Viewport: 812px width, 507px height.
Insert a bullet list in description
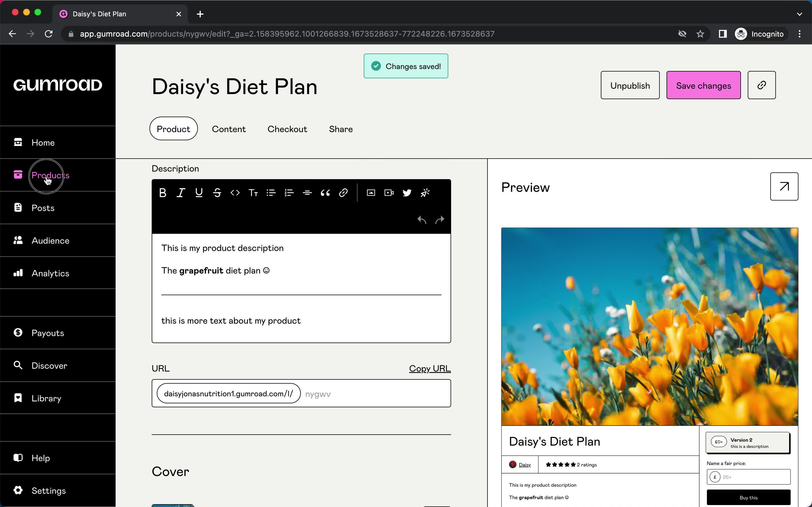271,193
